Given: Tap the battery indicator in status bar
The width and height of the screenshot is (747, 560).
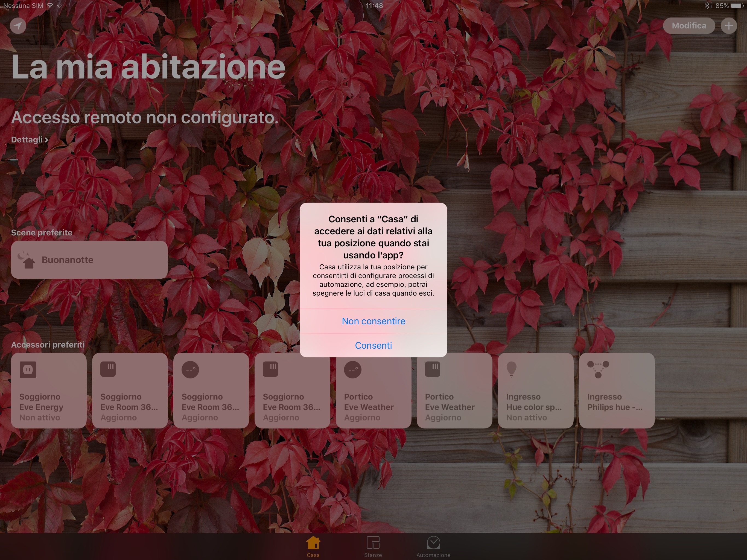Looking at the screenshot, I should pyautogui.click(x=737, y=6).
